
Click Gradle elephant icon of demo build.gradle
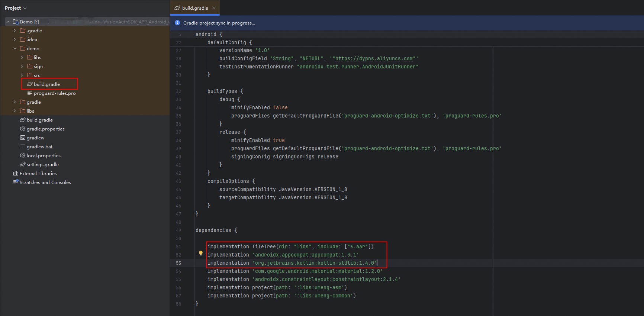coord(30,84)
